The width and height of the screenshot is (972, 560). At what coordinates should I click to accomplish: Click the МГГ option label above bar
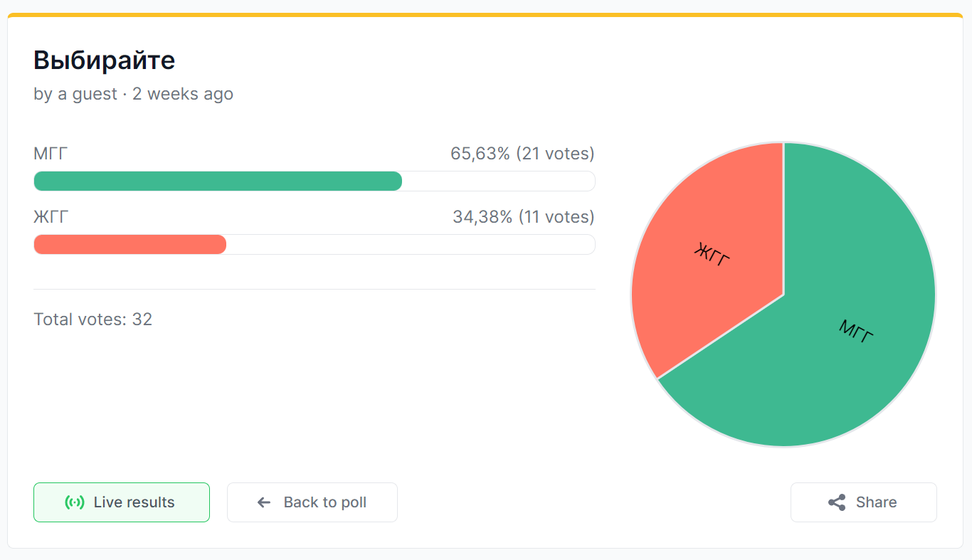[51, 154]
